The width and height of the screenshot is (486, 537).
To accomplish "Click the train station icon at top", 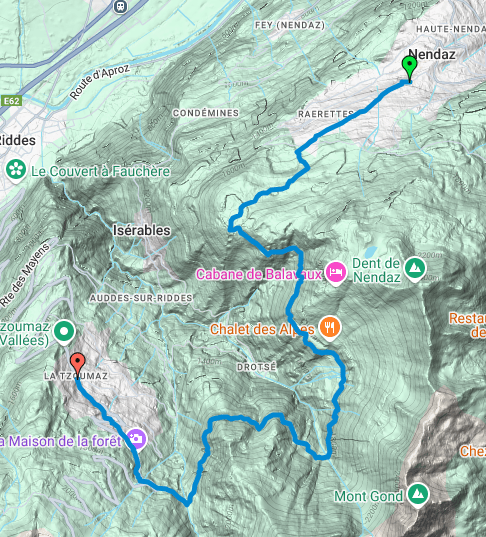I will (121, 6).
